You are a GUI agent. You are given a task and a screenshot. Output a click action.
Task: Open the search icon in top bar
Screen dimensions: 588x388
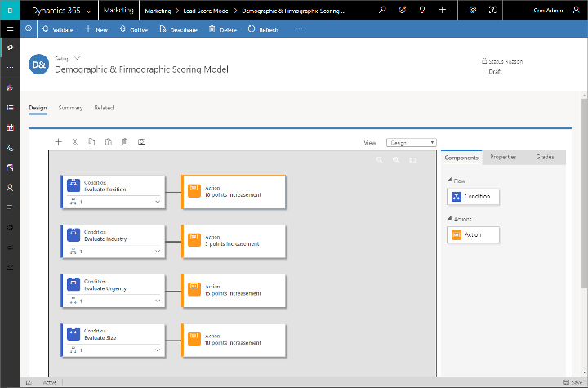click(382, 10)
